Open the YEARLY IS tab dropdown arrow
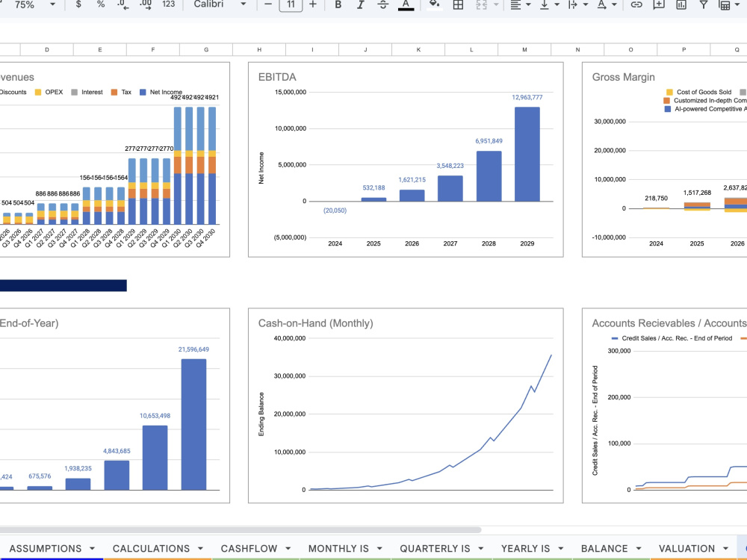 coord(561,549)
